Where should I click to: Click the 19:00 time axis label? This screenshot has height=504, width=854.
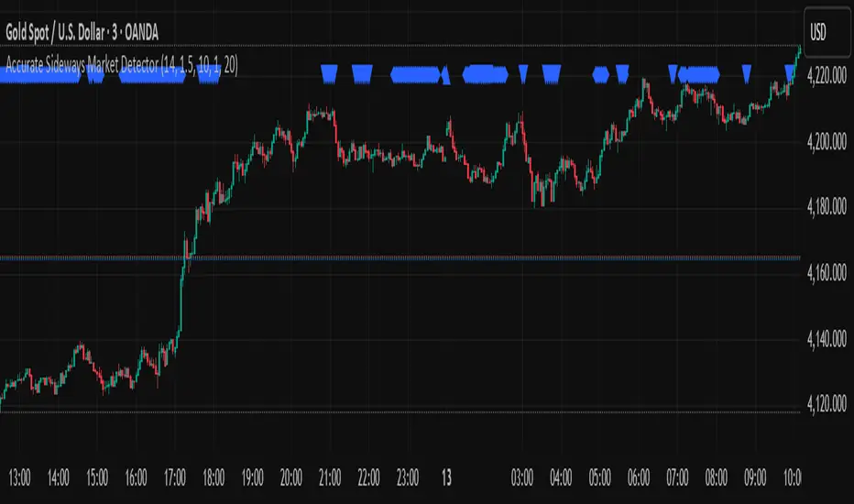[x=252, y=477]
